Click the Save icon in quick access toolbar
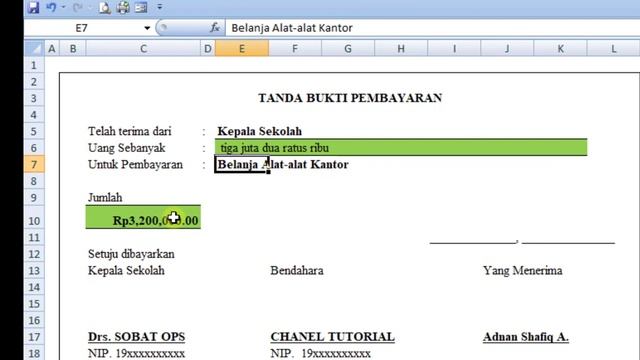Image resolution: width=640 pixels, height=360 pixels. pos(33,7)
